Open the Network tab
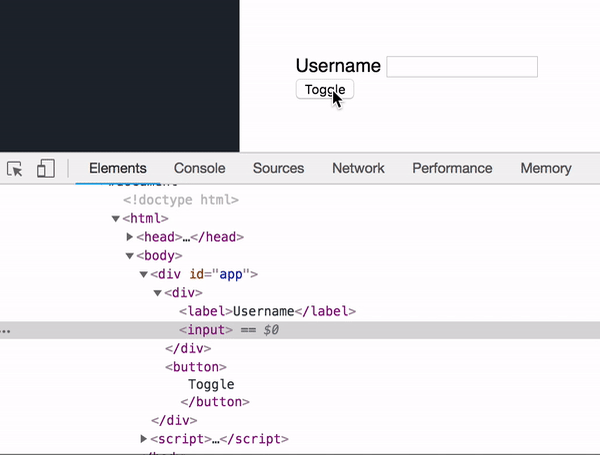Screen dimensions: 600x455 point(358,168)
